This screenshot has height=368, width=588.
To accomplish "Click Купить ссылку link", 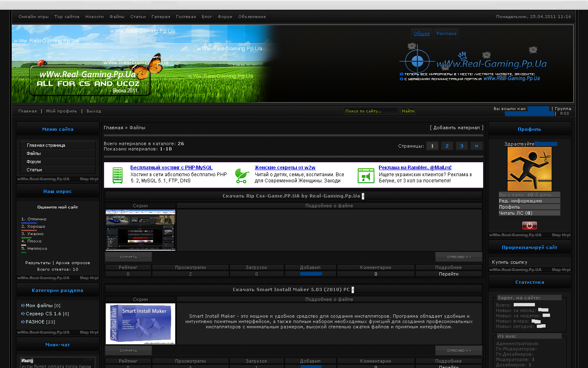I will point(510,262).
